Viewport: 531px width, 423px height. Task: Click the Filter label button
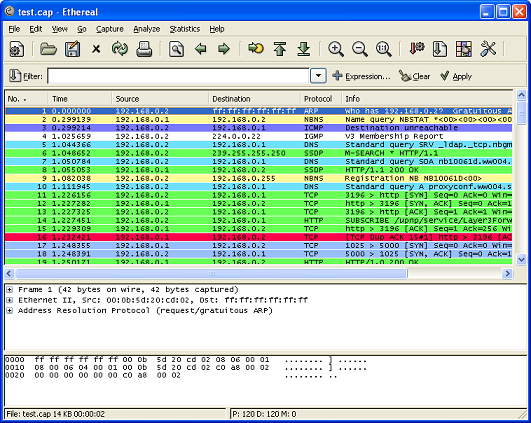(26, 76)
